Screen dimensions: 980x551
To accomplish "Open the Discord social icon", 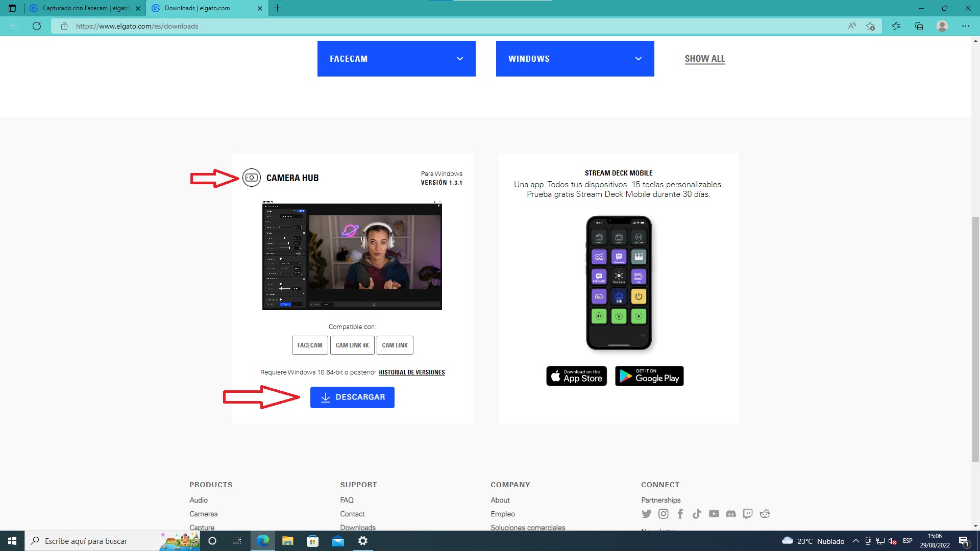I will coord(731,514).
